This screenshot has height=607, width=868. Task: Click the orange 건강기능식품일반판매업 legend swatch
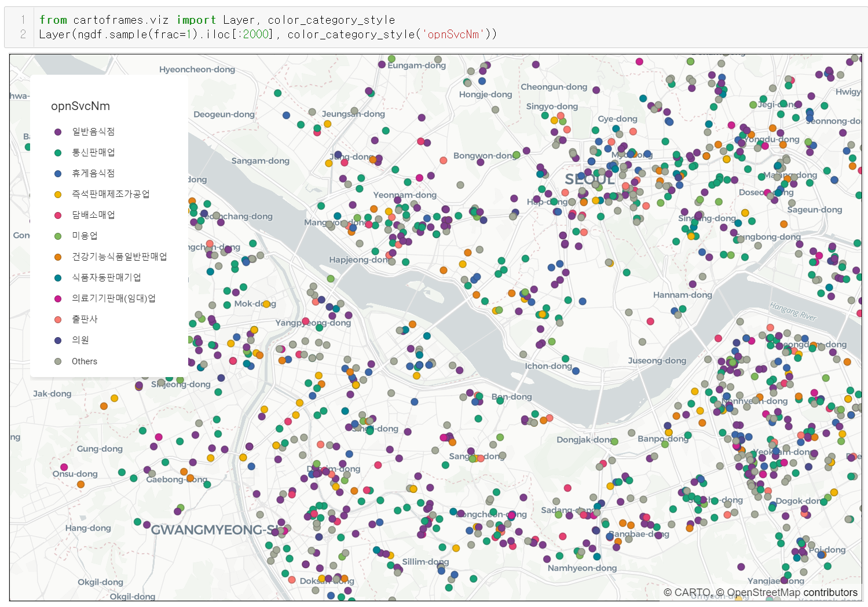pos(58,257)
